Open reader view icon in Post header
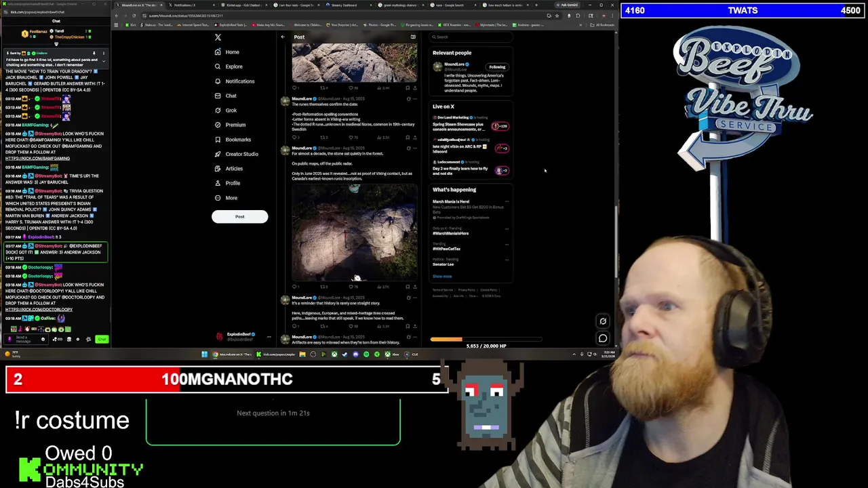The image size is (868, 488). [x=413, y=37]
